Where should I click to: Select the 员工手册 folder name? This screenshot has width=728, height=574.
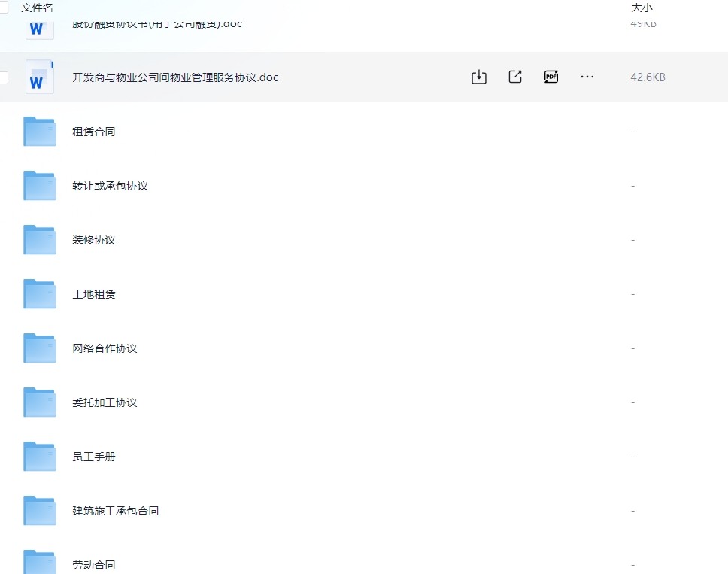(94, 457)
